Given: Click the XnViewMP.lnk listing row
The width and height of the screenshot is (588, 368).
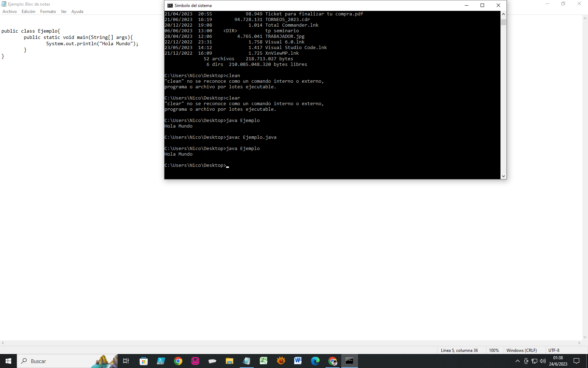Looking at the screenshot, I should [x=232, y=53].
